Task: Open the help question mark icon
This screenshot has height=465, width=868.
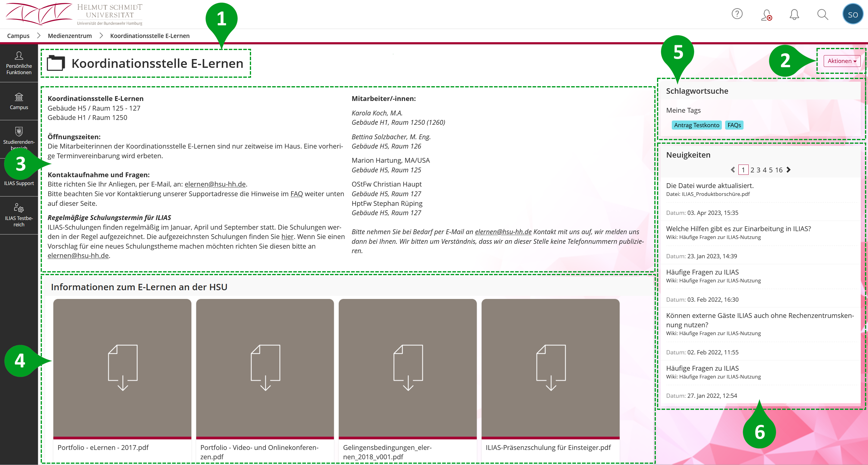Action: coord(737,14)
